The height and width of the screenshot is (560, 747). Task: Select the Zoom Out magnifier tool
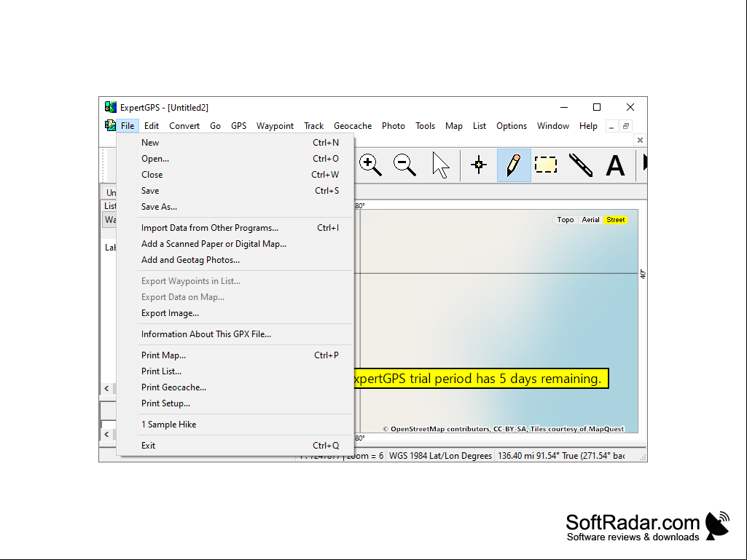404,165
